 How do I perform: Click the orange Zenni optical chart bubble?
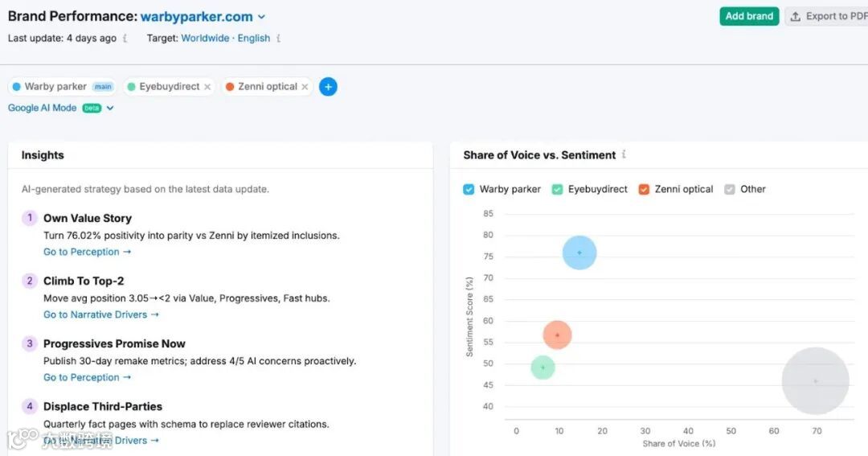pos(558,335)
